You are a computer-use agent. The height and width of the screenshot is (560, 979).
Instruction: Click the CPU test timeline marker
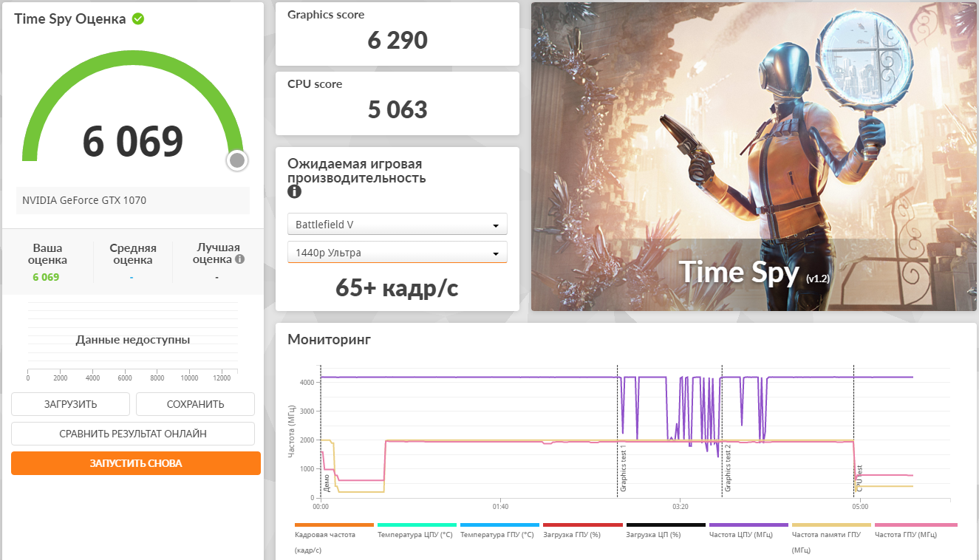(x=859, y=478)
